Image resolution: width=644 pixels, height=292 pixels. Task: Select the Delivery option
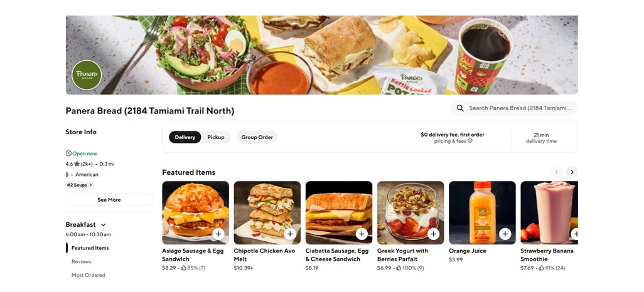(185, 137)
